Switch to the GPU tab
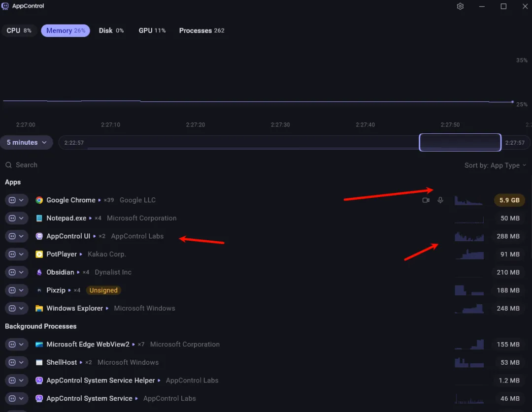The height and width of the screenshot is (412, 532). 152,31
